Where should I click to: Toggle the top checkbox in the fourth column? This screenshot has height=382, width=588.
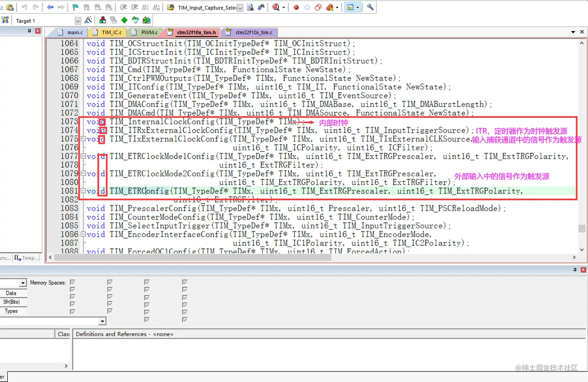point(185,282)
